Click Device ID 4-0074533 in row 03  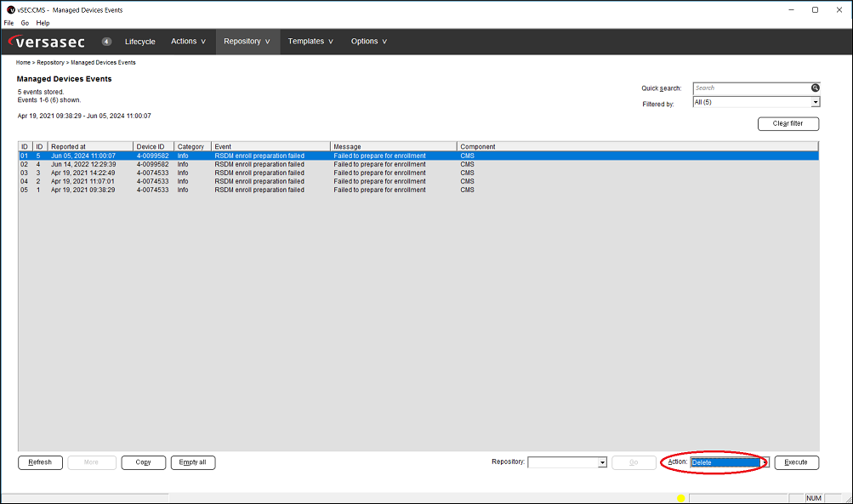[x=152, y=173]
